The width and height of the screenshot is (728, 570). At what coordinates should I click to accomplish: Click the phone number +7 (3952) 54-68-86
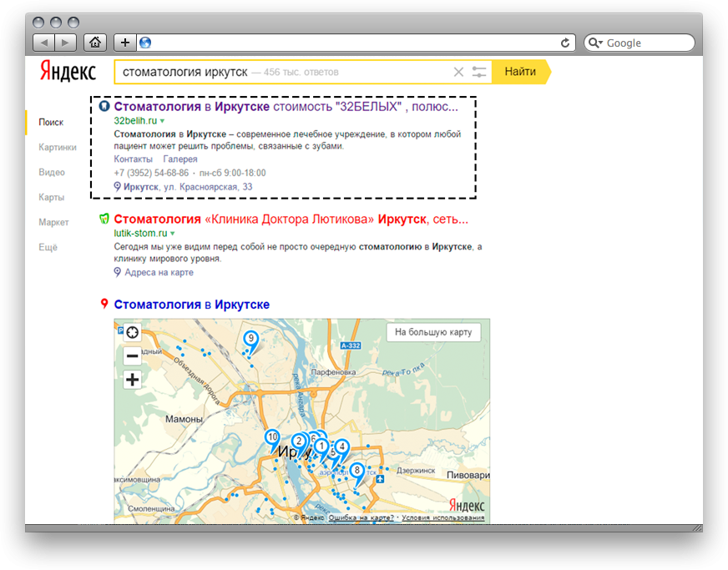(x=151, y=173)
